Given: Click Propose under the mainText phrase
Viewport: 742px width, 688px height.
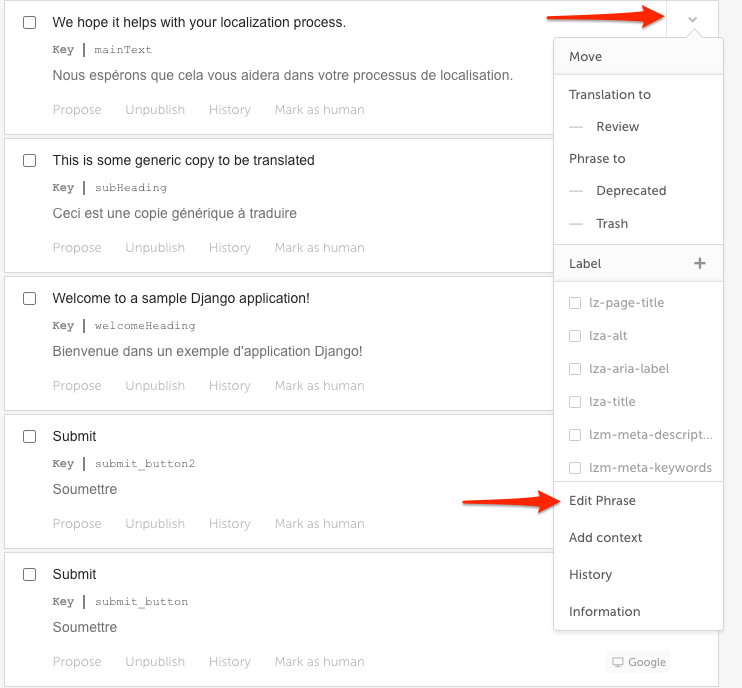Looking at the screenshot, I should (x=77, y=110).
